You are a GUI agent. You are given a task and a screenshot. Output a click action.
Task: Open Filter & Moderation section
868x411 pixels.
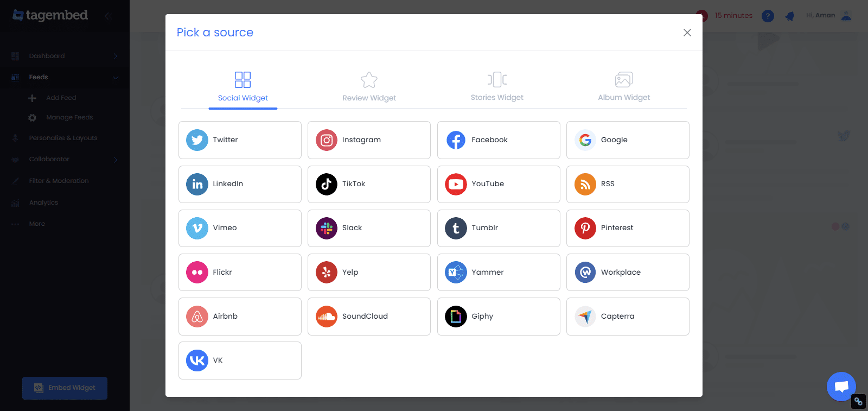pos(59,181)
